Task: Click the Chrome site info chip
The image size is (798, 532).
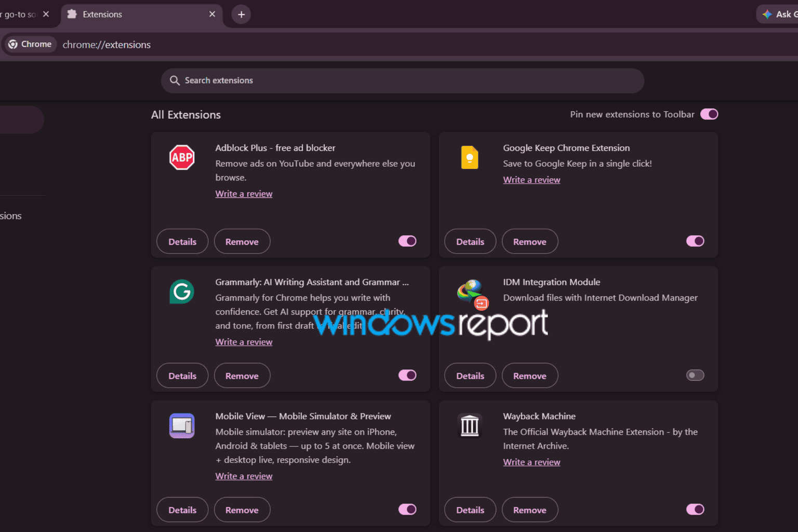Action: tap(30, 44)
